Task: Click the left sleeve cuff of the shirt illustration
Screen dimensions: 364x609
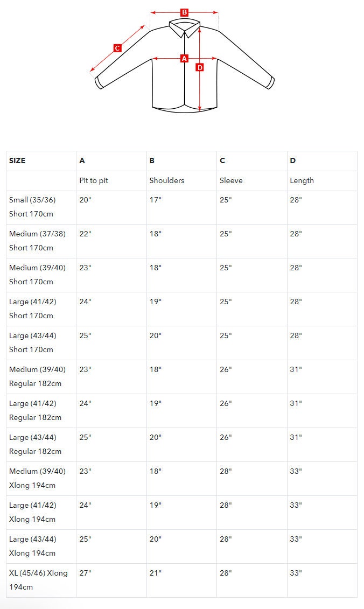Action: pos(99,82)
